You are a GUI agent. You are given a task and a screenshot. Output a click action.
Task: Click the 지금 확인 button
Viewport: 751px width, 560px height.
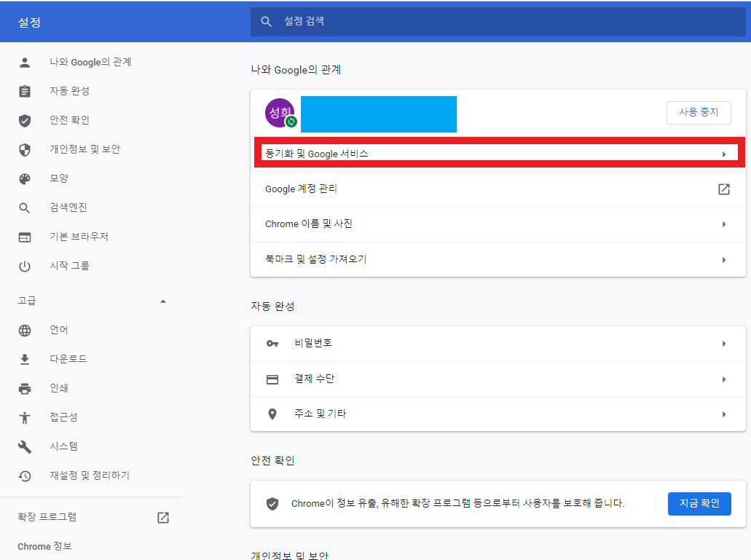[x=699, y=503]
